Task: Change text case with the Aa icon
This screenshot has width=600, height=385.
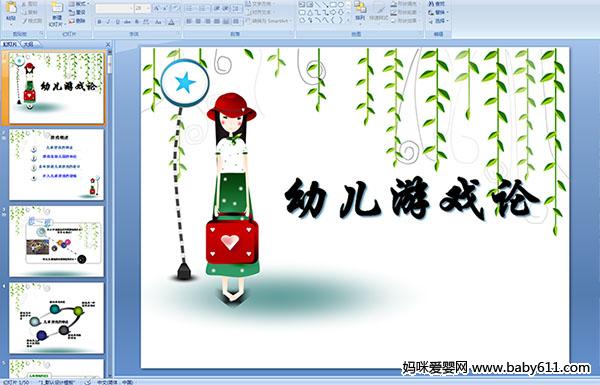Action: 158,22
